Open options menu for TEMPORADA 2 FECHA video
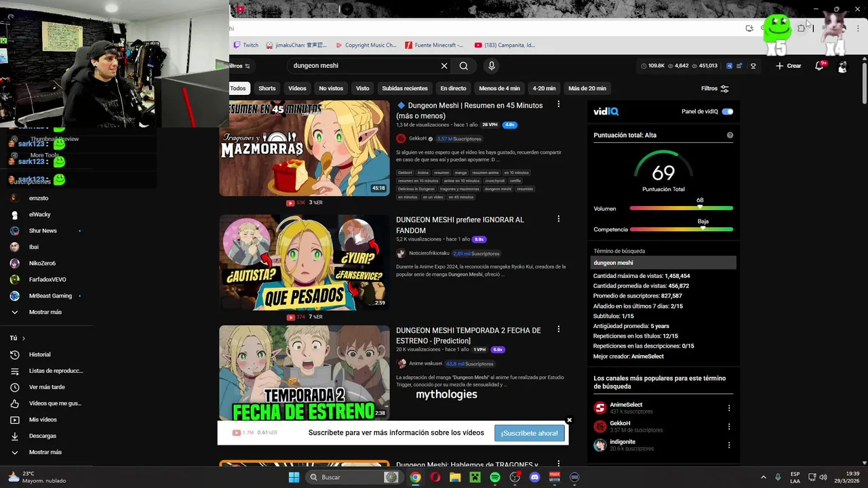Viewport: 868px width, 488px height. pos(558,329)
